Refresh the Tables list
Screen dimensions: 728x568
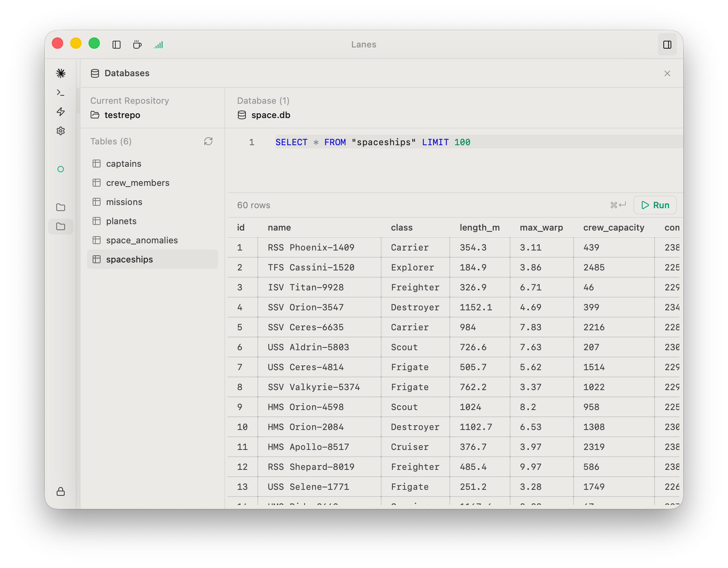tap(208, 141)
